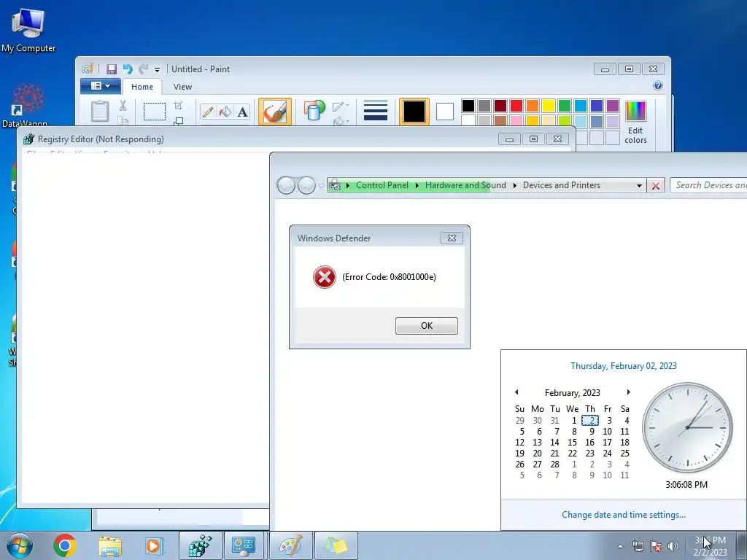Screen dimensions: 747x560
Task: Select February 28 in the calendar
Action: 554,464
